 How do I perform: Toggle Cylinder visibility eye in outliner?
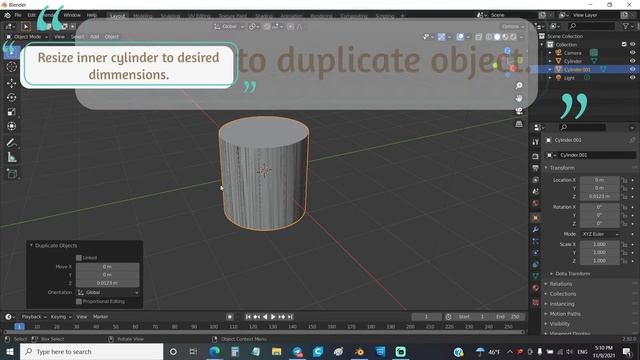tap(632, 61)
